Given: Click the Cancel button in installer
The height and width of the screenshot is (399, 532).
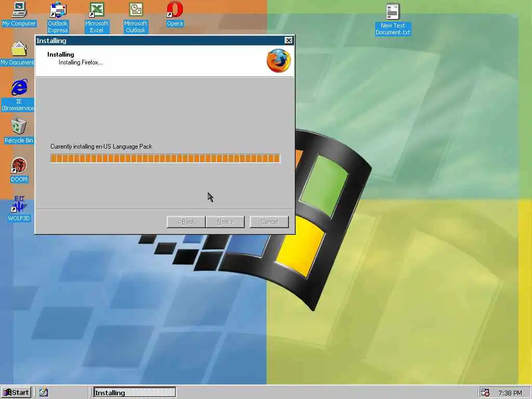Looking at the screenshot, I should (270, 222).
